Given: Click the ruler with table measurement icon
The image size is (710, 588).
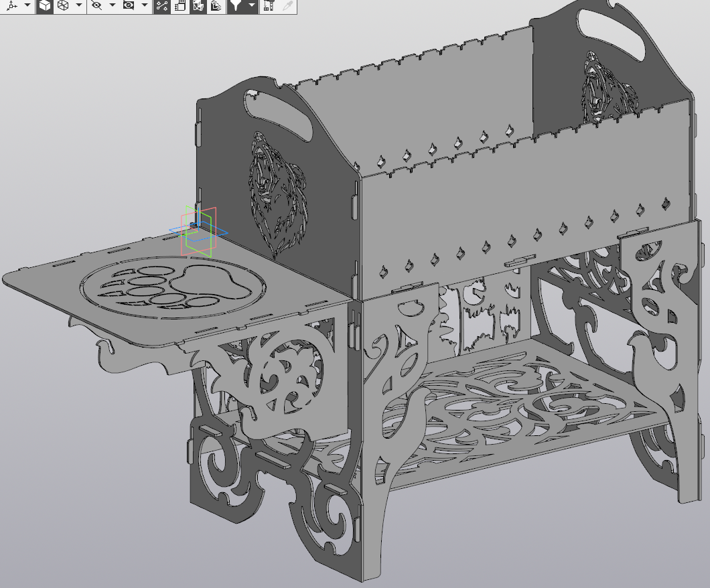Looking at the screenshot, I should pos(269,5).
